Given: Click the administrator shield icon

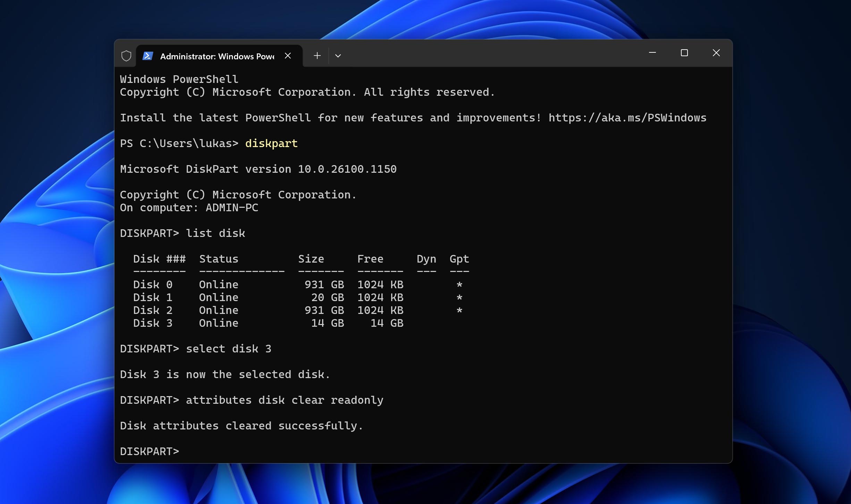Looking at the screenshot, I should (x=126, y=56).
